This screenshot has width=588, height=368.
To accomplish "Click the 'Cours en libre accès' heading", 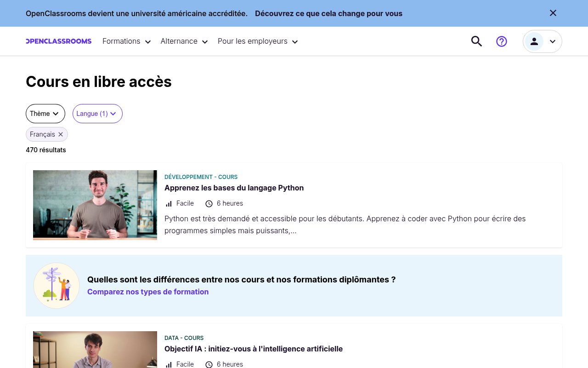I will pyautogui.click(x=99, y=82).
